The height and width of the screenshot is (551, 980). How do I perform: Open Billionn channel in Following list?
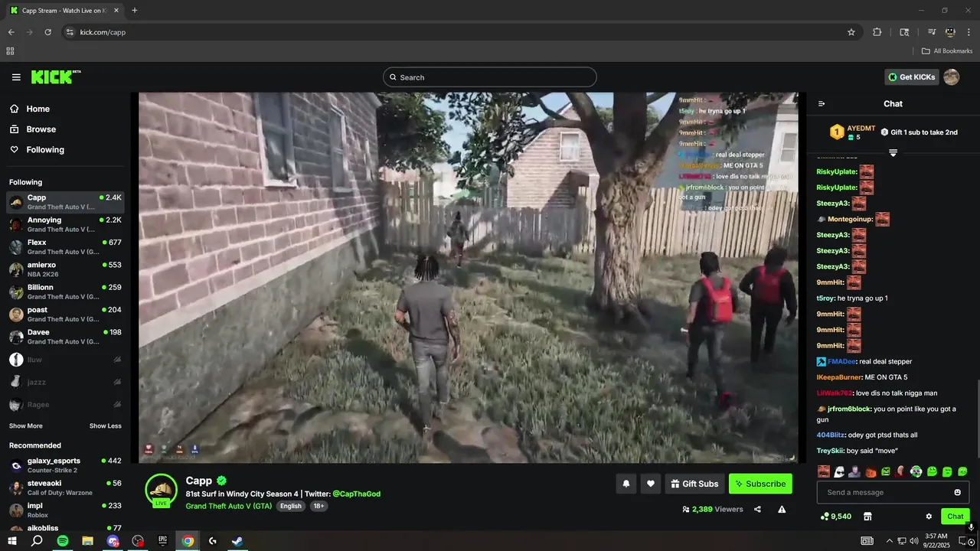coord(65,292)
